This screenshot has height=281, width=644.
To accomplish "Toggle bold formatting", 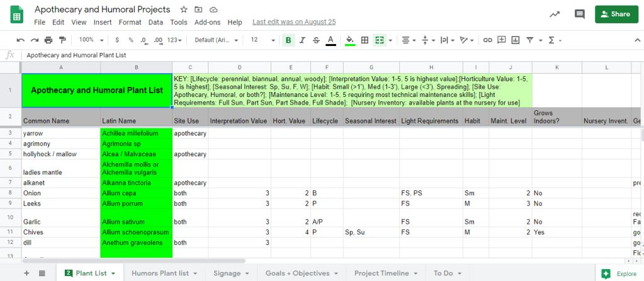I will [x=288, y=40].
